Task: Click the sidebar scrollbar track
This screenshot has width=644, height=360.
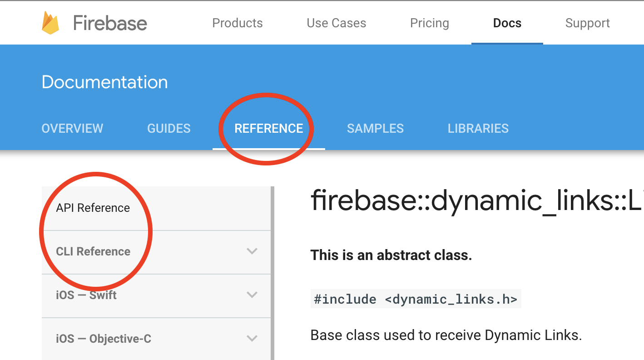Action: [x=272, y=268]
